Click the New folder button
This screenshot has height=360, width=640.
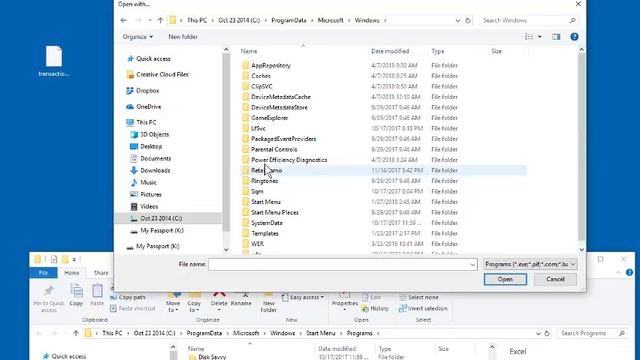point(183,37)
